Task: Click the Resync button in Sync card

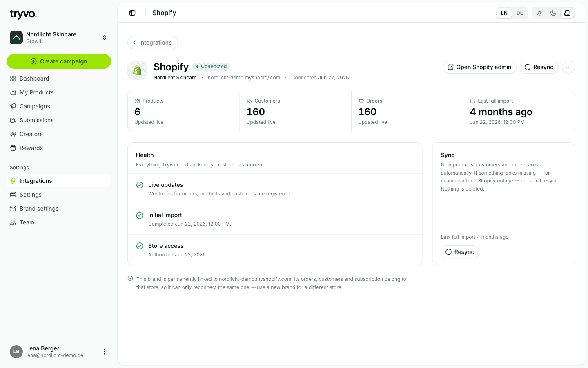Action: (x=460, y=252)
